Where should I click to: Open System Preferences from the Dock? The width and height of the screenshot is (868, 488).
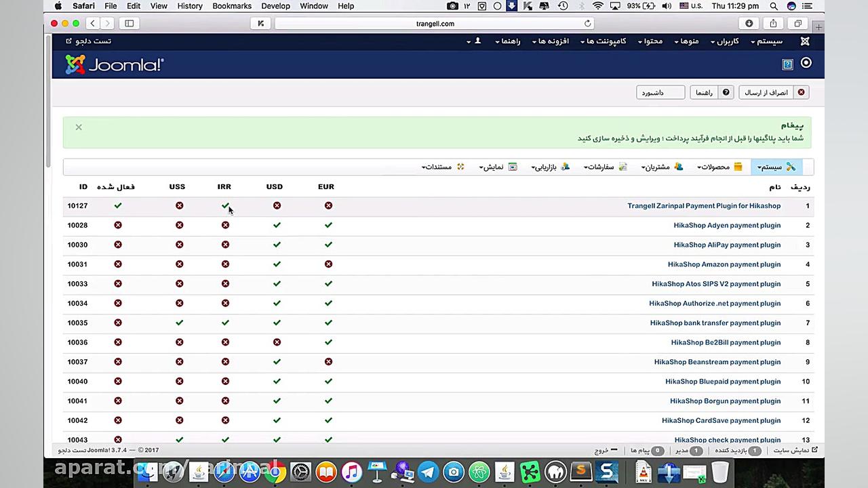coord(300,472)
